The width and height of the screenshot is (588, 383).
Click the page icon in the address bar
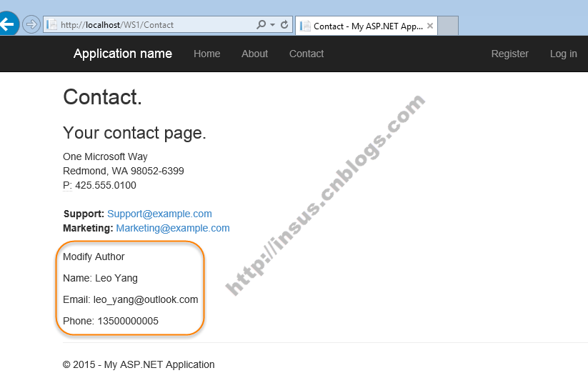click(51, 25)
